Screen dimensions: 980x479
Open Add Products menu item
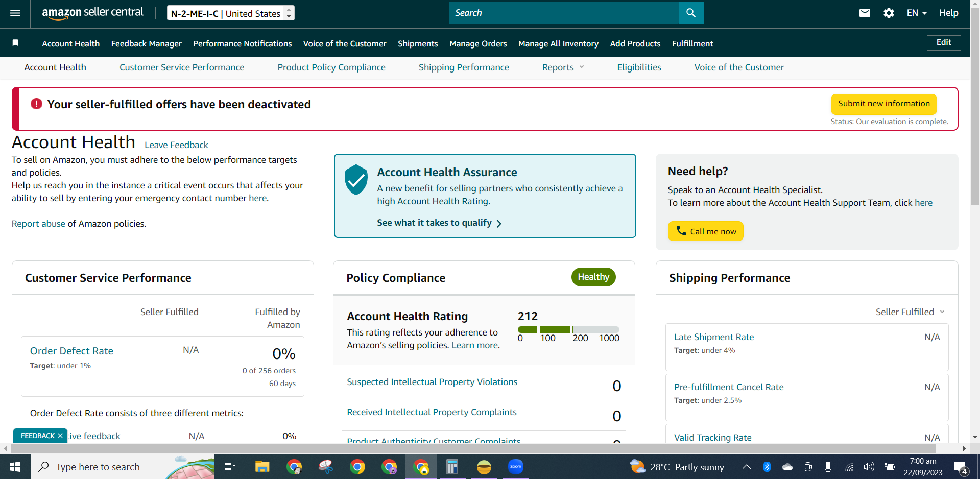(x=635, y=43)
